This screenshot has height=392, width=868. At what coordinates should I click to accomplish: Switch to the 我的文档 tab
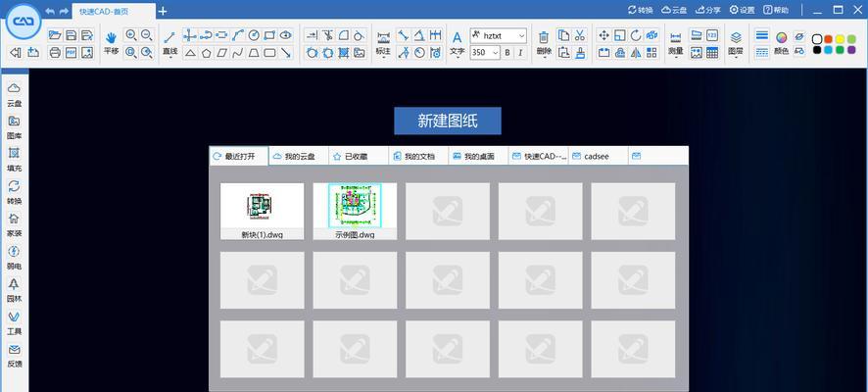418,156
